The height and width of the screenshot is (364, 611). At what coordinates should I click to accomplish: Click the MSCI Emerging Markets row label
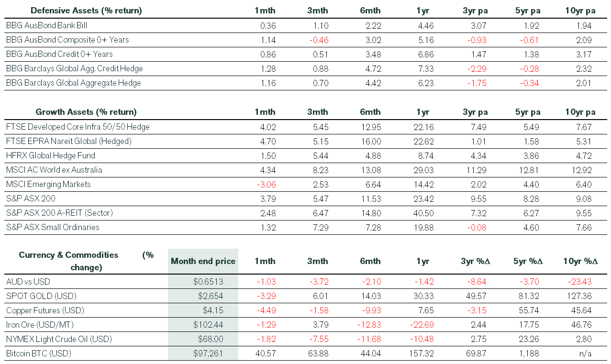pos(48,184)
